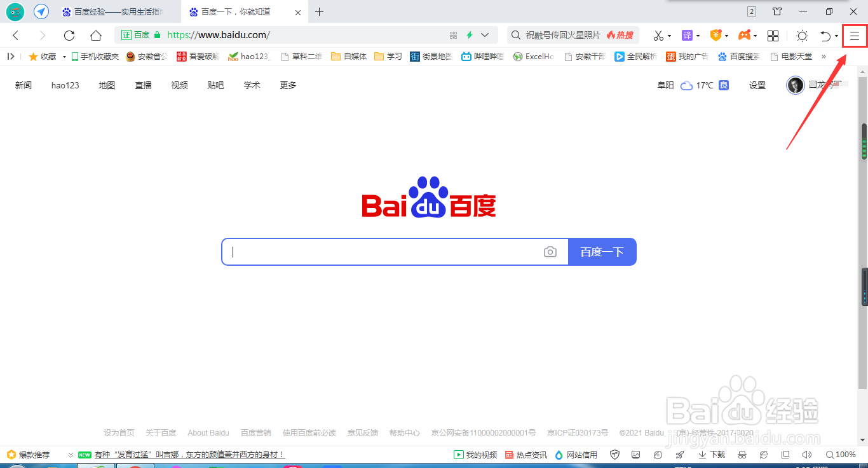
Task: Click the 百度一下 search button
Action: [602, 252]
